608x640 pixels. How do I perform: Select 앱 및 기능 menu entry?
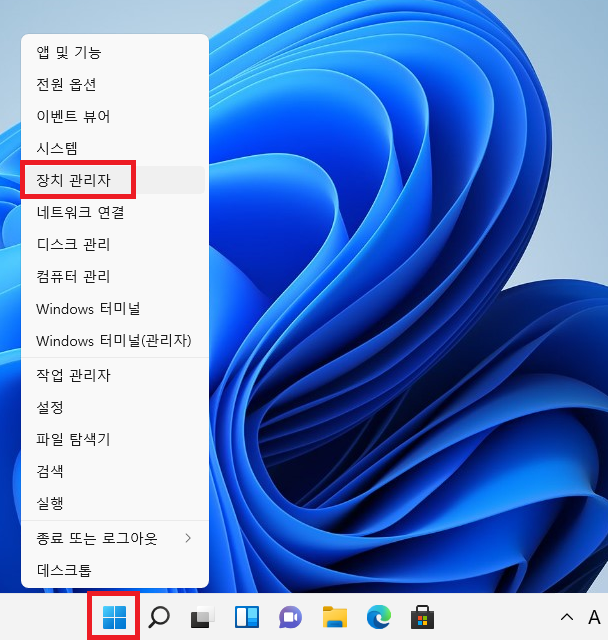[115, 52]
